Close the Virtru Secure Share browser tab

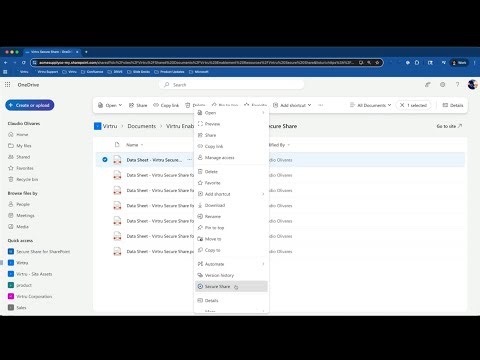[77, 52]
